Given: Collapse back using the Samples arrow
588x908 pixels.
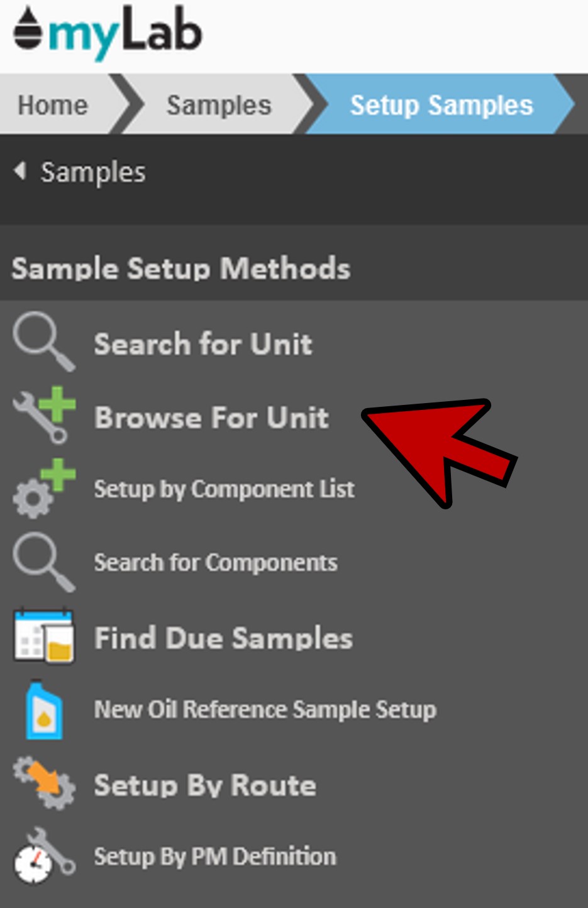Looking at the screenshot, I should [21, 171].
